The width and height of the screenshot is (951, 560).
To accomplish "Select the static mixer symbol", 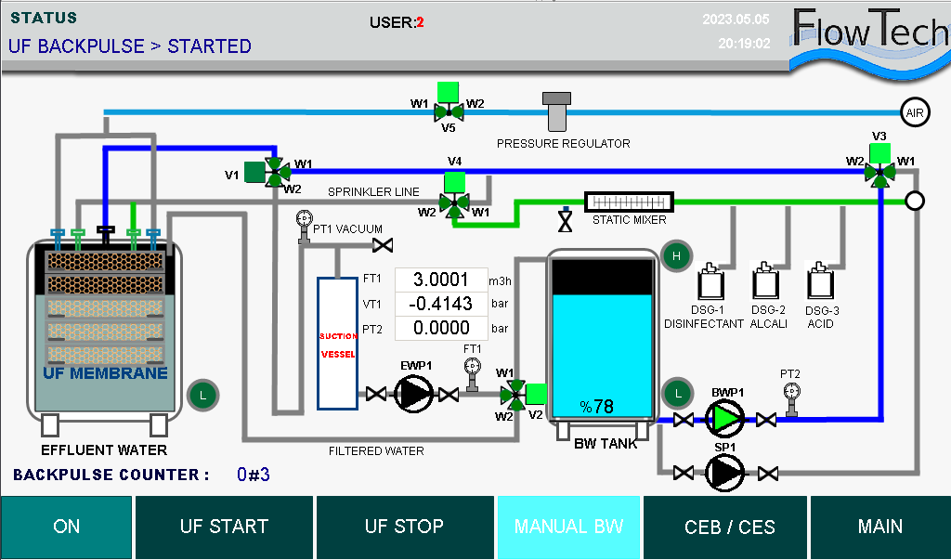I will coord(628,202).
